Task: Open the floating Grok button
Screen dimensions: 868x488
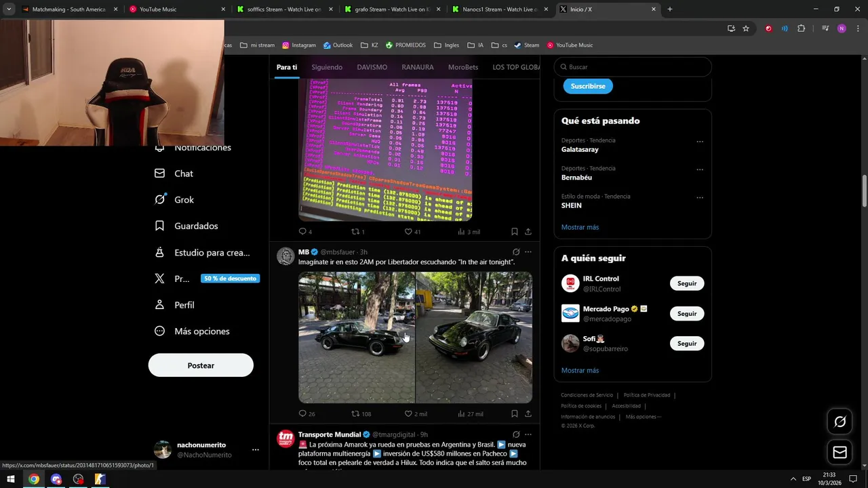Action: pos(840,422)
